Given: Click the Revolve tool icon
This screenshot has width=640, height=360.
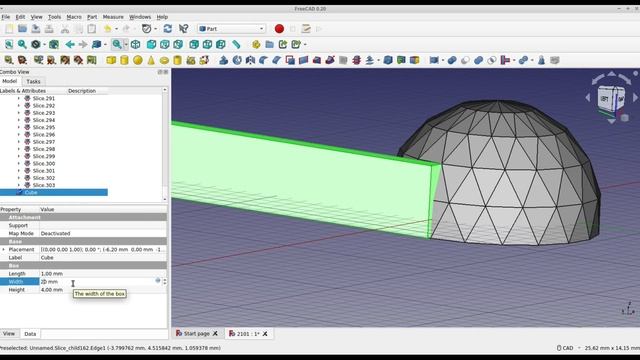Looking at the screenshot, I should click(x=237, y=60).
